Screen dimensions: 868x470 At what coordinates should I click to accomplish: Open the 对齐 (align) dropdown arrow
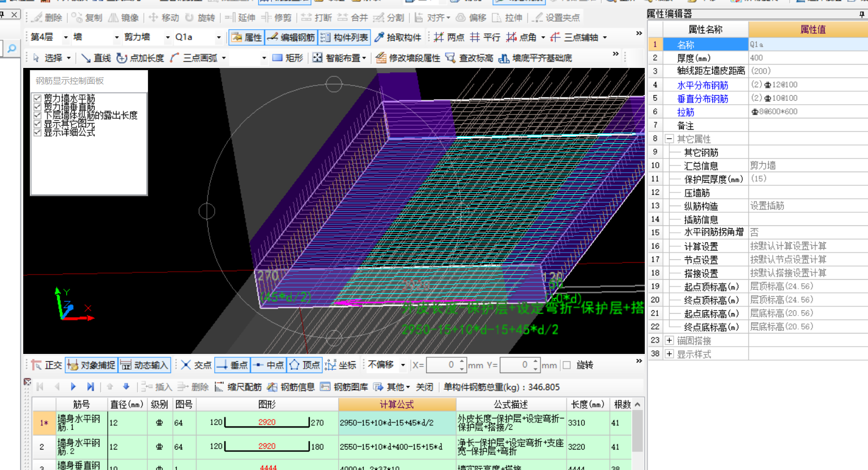pos(448,18)
